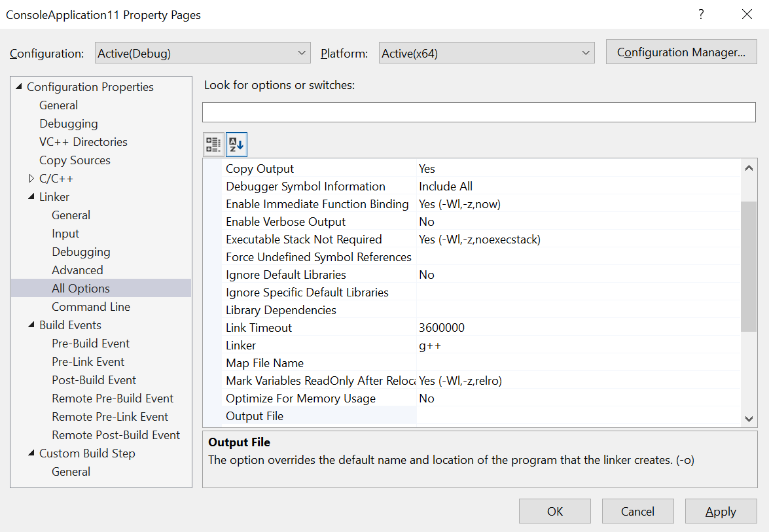
Task: Select VC++ Directories page
Action: tap(83, 142)
